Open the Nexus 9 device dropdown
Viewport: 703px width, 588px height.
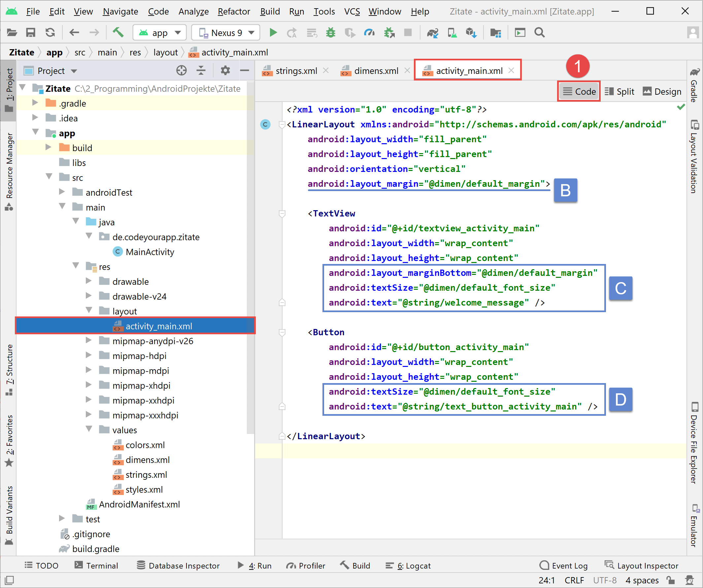click(226, 33)
